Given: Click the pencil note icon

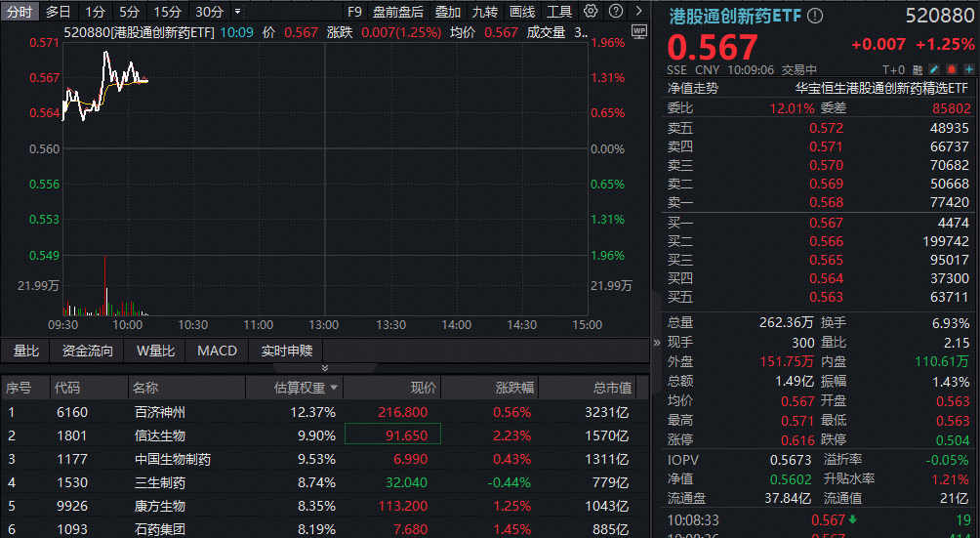Looking at the screenshot, I should 934,69.
